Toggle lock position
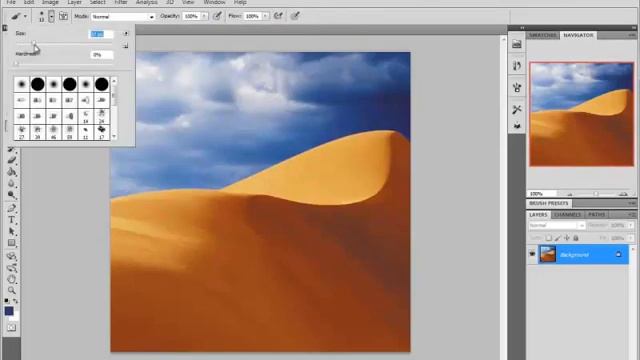 click(x=567, y=238)
